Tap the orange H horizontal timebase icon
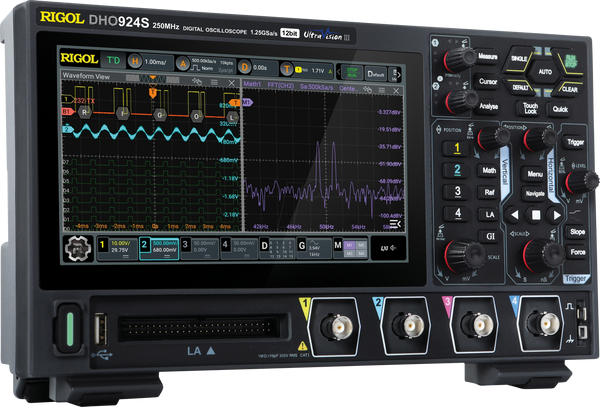This screenshot has width=600, height=407. point(135,61)
